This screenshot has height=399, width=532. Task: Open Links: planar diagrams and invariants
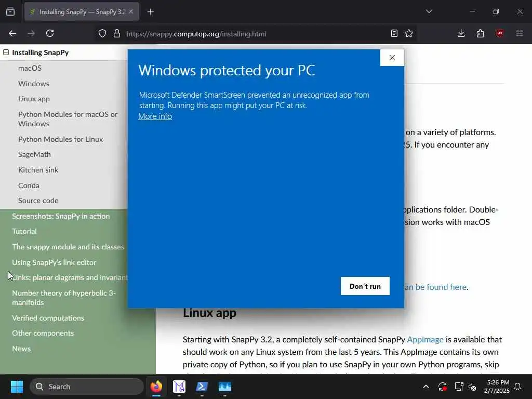coord(70,277)
